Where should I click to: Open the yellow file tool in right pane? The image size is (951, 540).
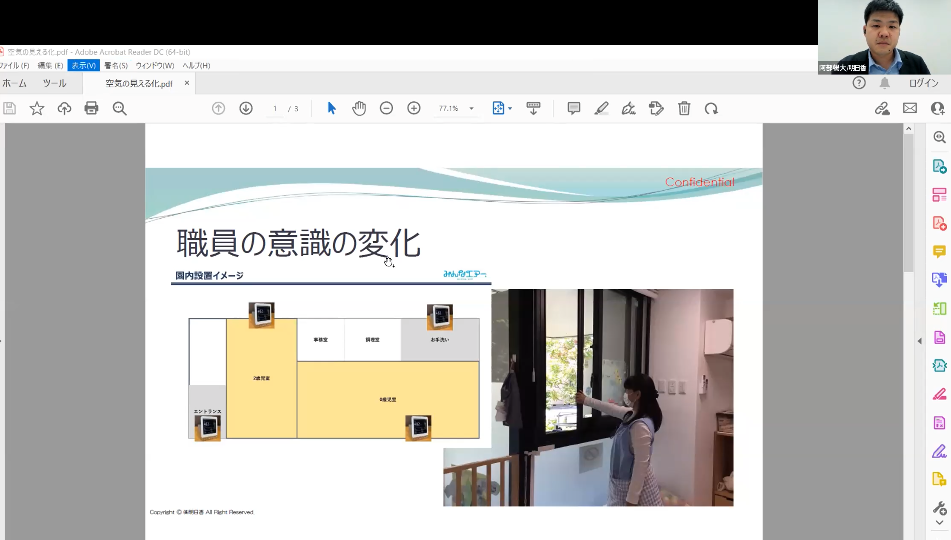click(x=939, y=480)
